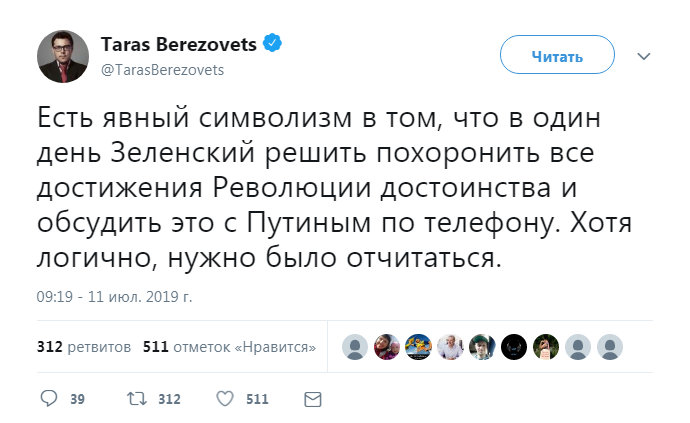690x423 pixels.
Task: Open tweet timestamp 09:19 - 11 июл. 2019
Action: click(114, 297)
